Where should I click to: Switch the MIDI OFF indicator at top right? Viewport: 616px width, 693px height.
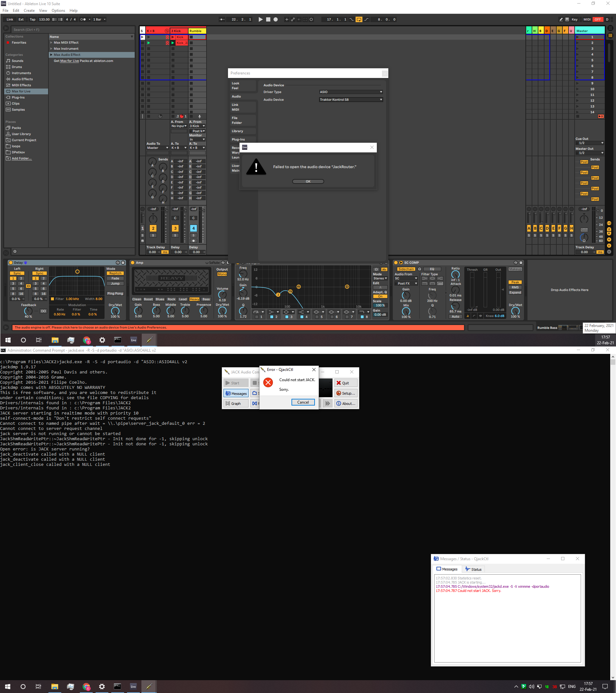click(597, 19)
